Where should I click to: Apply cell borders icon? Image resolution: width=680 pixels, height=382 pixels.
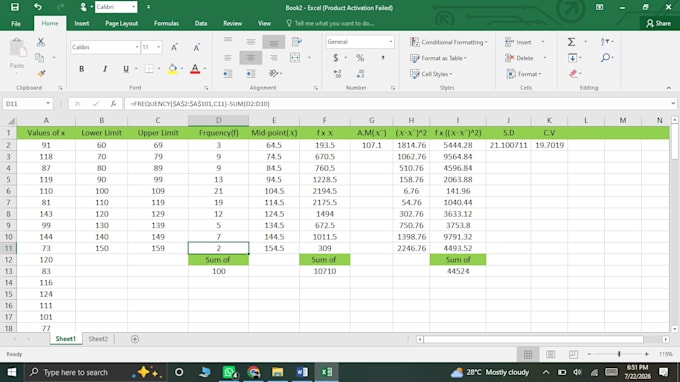point(149,69)
